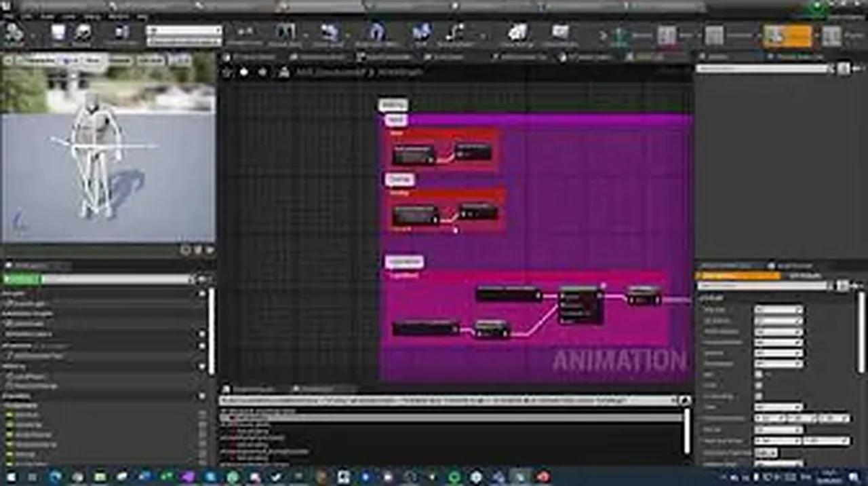Open the dropdown arrow next to the Compile button
868x486 pixels.
(33, 35)
